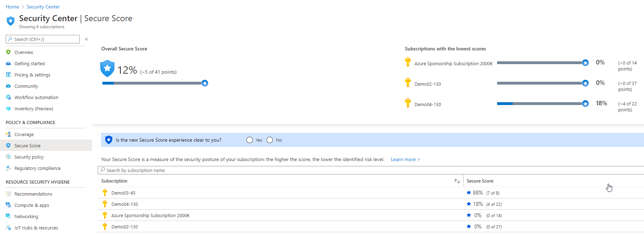Screen dimensions: 644x234
Task: Select Yes for Secure Score feedback
Action: (250, 140)
